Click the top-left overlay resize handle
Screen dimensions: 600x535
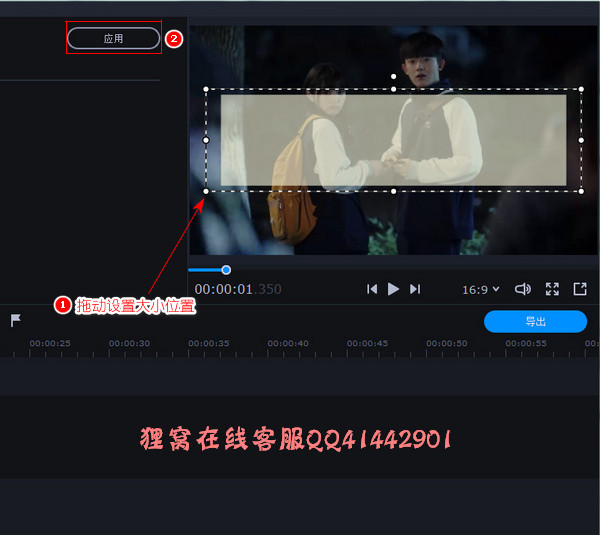[206, 89]
